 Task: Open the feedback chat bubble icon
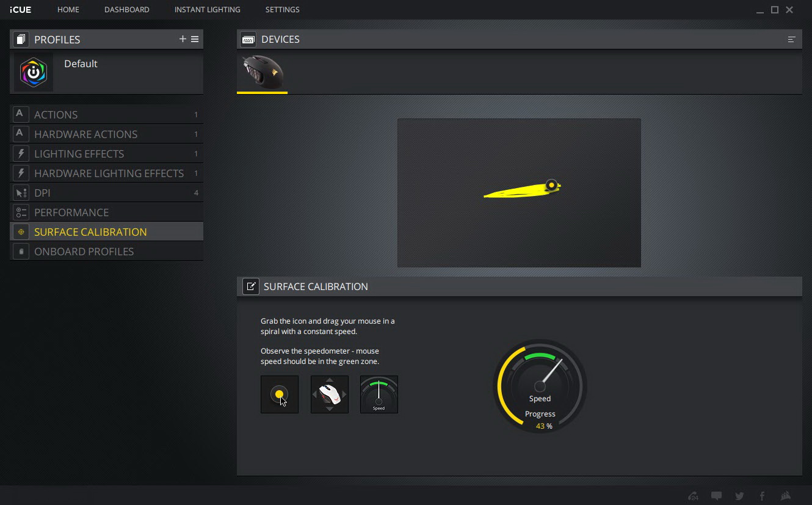[717, 496]
